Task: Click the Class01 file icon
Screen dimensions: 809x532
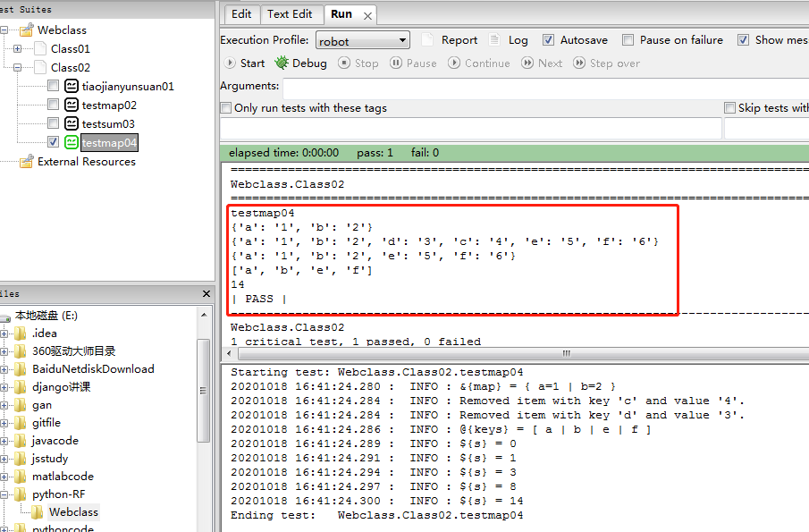Action: tap(40, 48)
